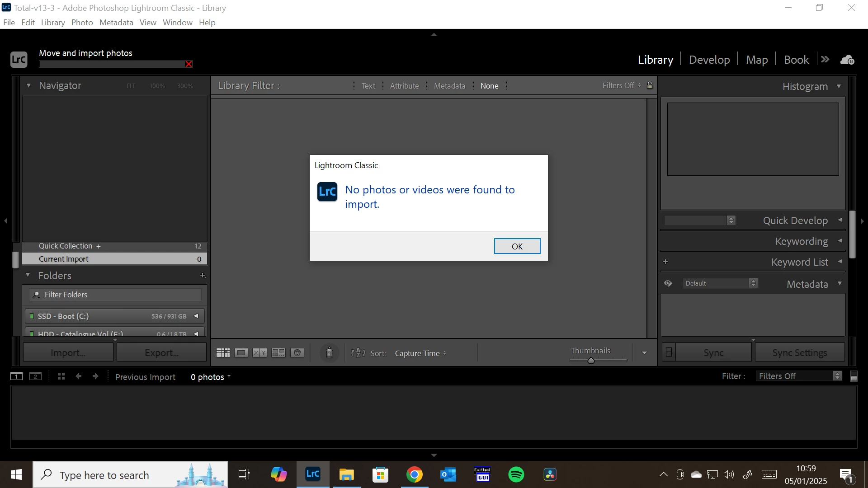This screenshot has width=868, height=488.
Task: Open the cloud sync status icon
Action: tap(847, 60)
